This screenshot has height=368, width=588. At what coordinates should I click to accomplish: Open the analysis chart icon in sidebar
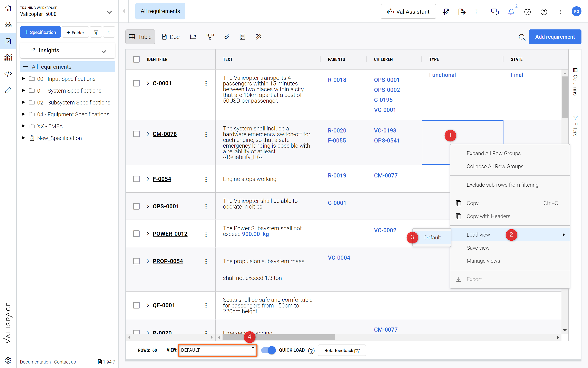click(x=8, y=57)
